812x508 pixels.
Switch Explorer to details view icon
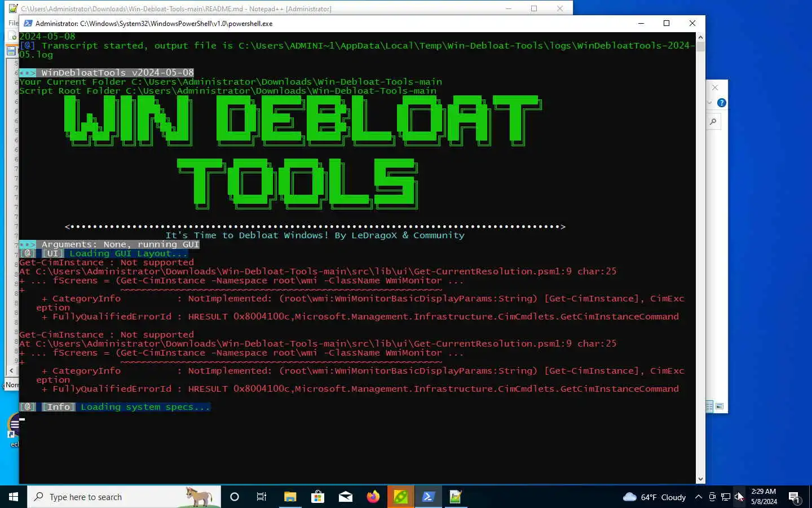click(x=710, y=406)
